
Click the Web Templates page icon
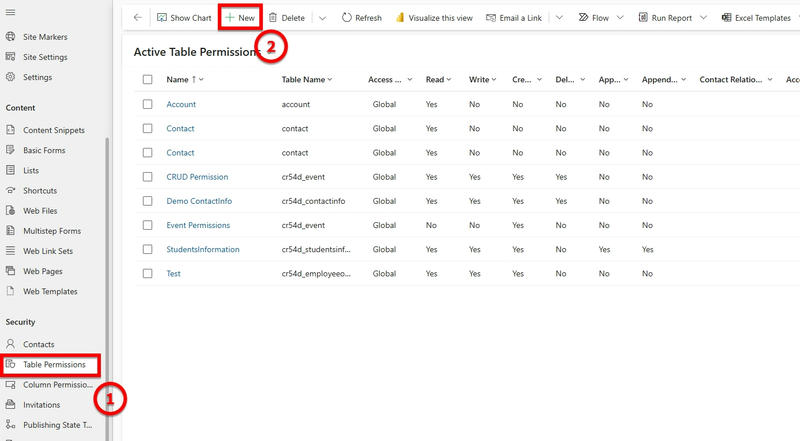click(10, 291)
